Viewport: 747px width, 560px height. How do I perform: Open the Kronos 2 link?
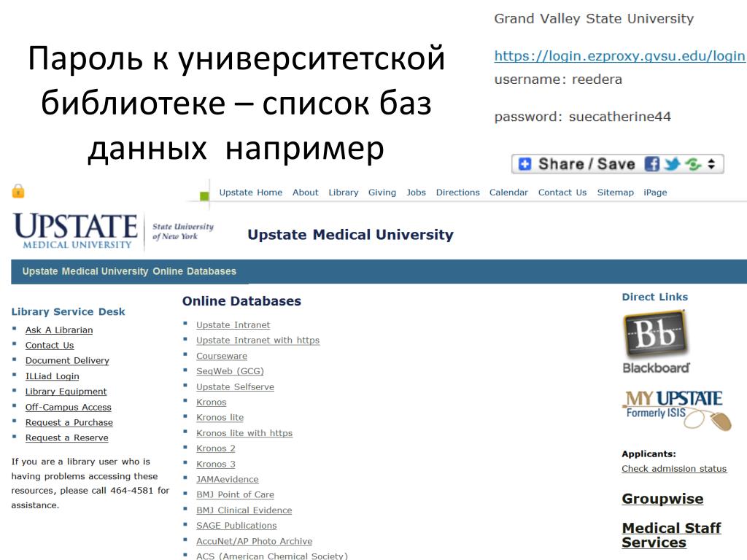point(216,448)
